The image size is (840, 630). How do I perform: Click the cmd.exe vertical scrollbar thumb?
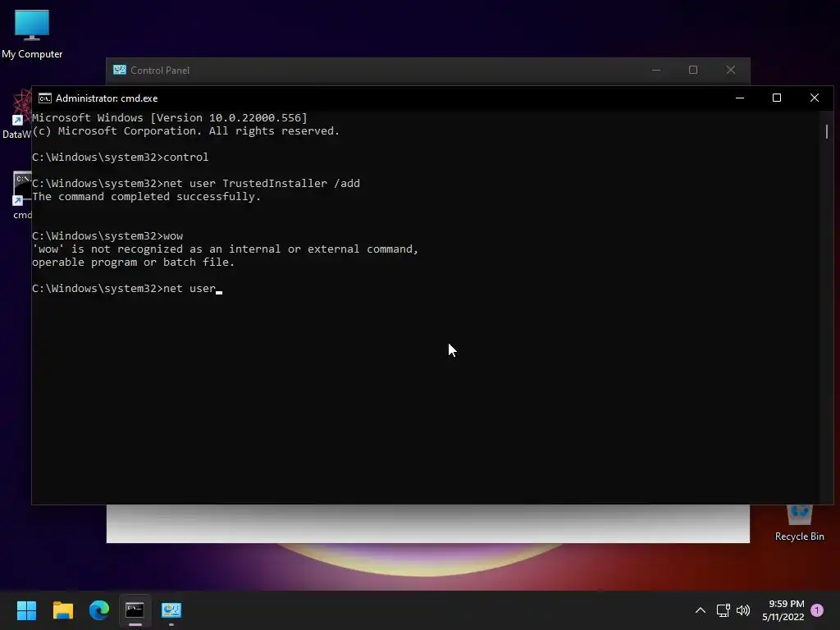tap(827, 131)
